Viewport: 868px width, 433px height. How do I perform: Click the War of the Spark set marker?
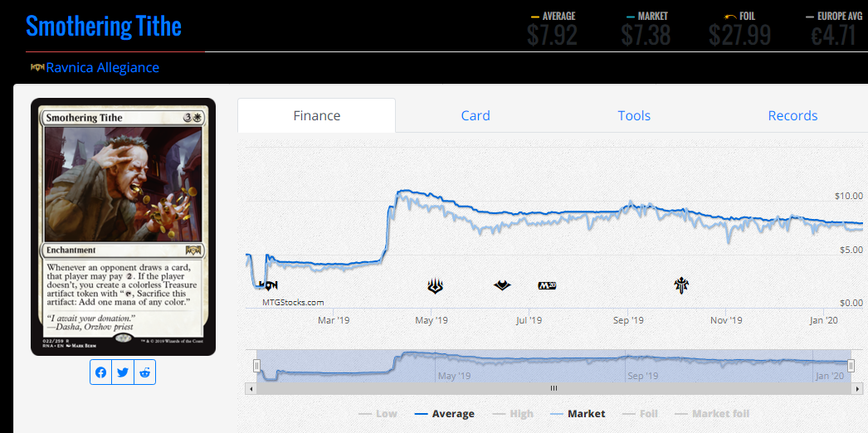point(435,286)
